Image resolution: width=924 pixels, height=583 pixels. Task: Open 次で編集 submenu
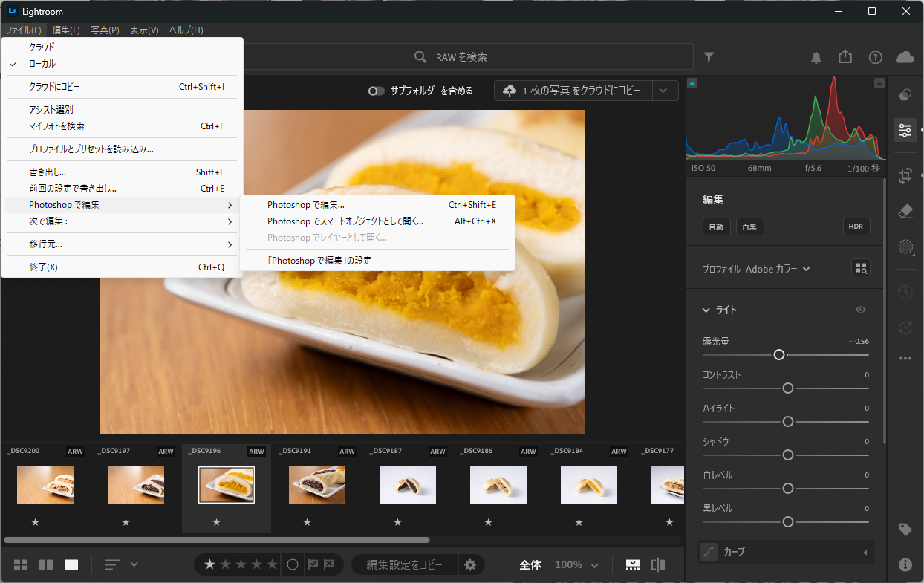[x=123, y=221]
